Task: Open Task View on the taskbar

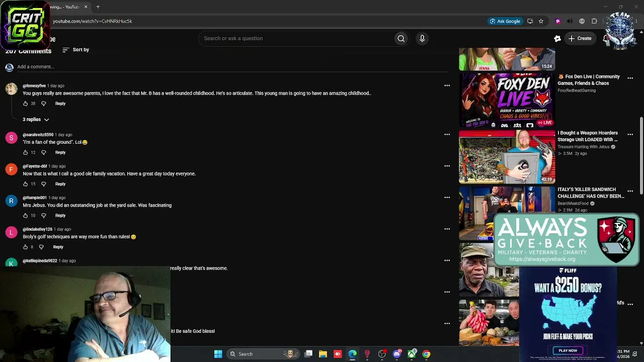Action: (308, 354)
